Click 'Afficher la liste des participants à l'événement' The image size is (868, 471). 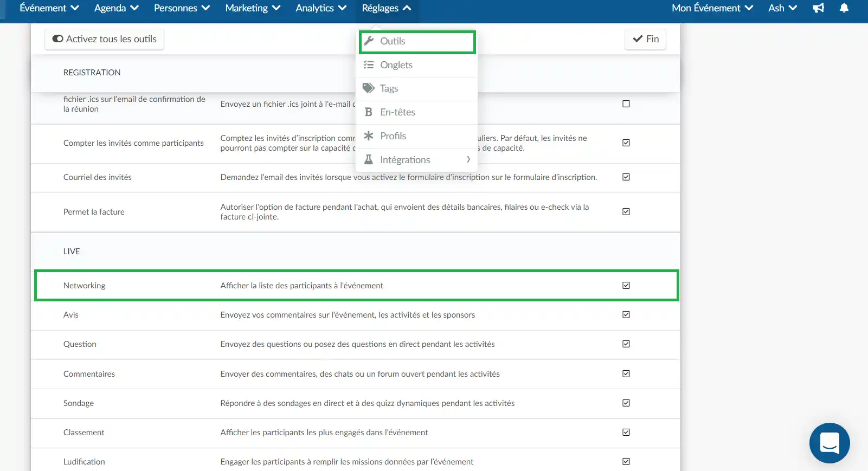(301, 286)
